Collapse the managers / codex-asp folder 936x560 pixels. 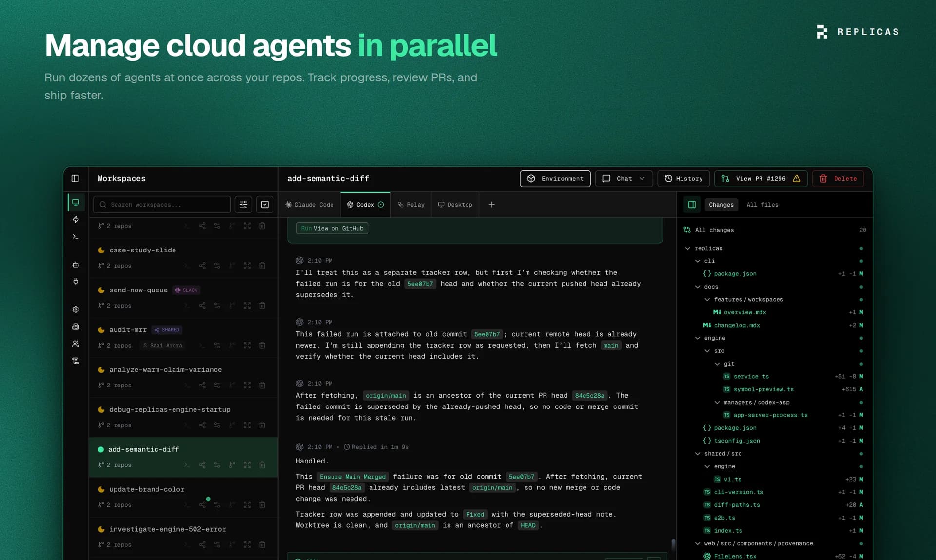point(717,403)
